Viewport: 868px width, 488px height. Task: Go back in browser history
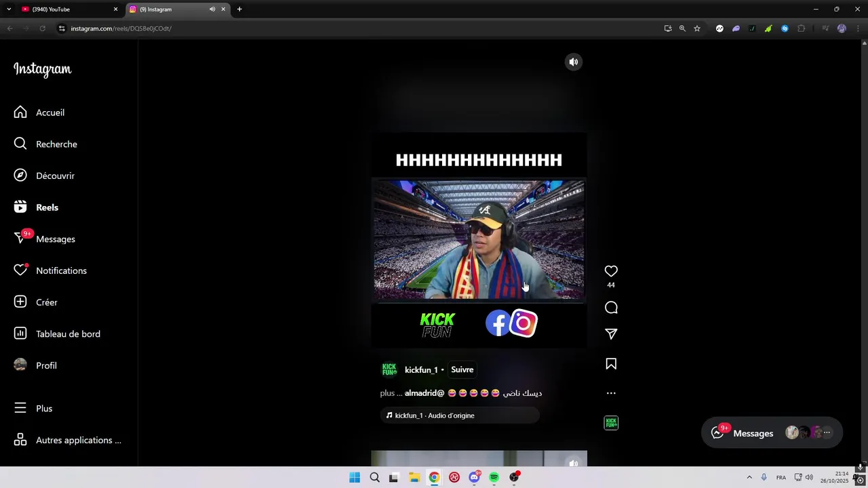click(x=9, y=28)
